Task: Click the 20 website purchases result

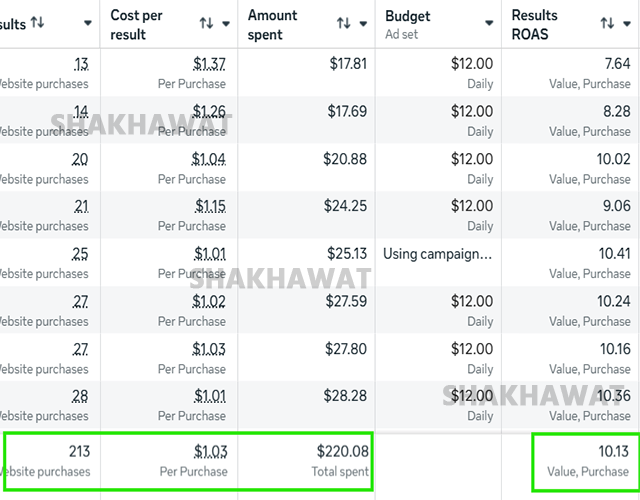Action: point(80,159)
